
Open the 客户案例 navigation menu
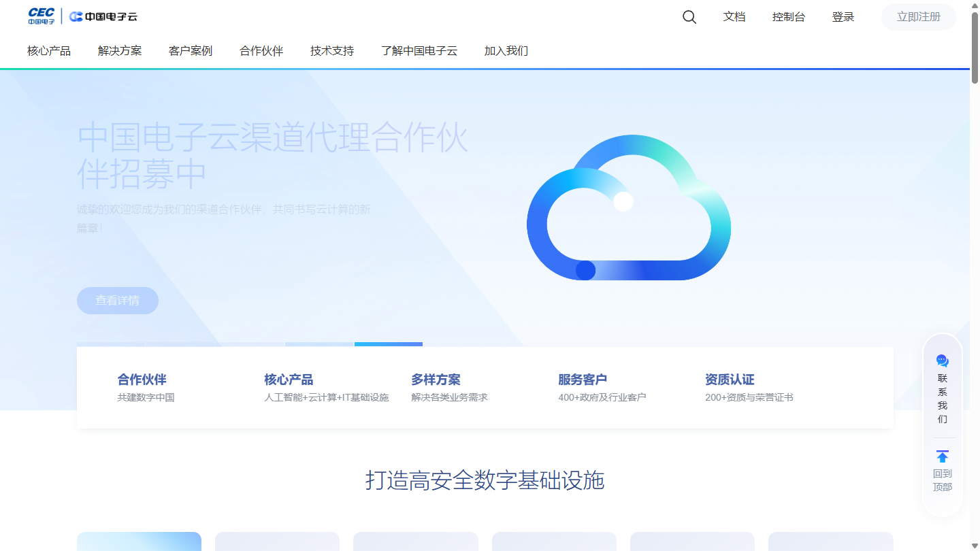coord(191,51)
